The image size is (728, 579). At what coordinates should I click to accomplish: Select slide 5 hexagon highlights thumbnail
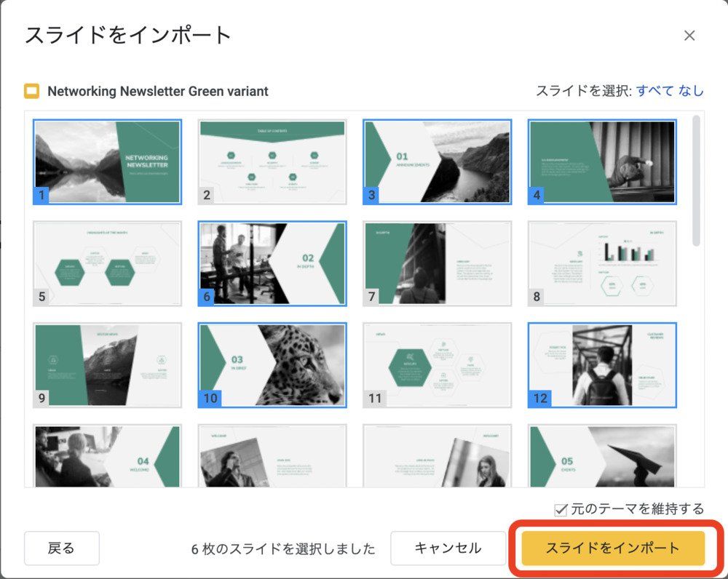pos(107,263)
